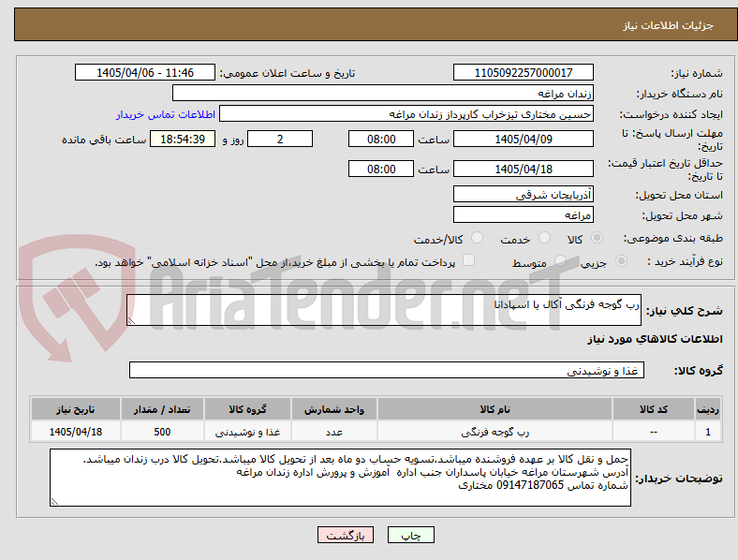Click the response deadline date 1405/04/09 field
This screenshot has width=738, height=560.
tap(523, 139)
